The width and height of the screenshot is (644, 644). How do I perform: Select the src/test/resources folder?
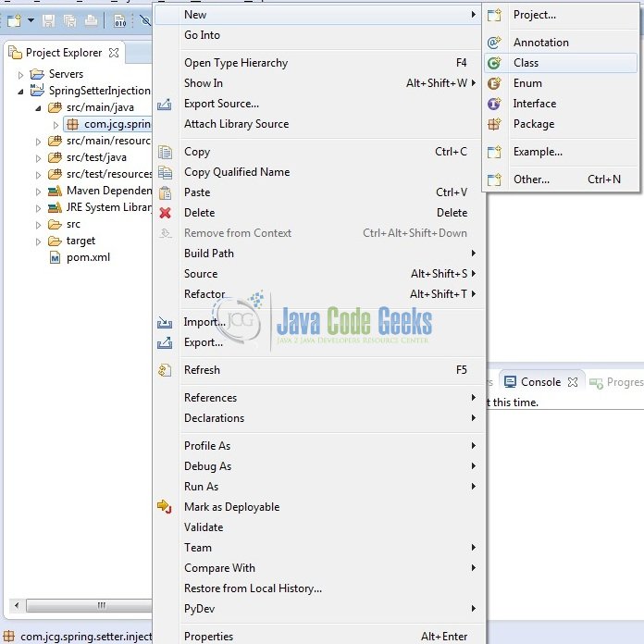[x=109, y=175]
